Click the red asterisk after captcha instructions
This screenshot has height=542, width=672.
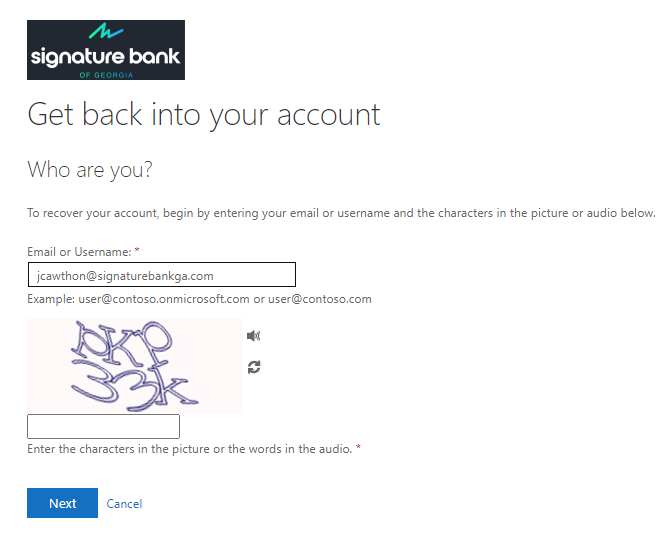click(358, 447)
